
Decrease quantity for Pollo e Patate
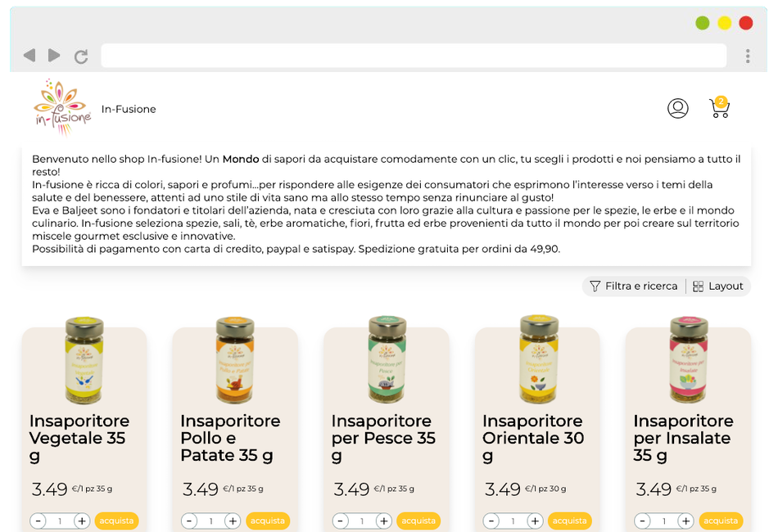coord(189,521)
